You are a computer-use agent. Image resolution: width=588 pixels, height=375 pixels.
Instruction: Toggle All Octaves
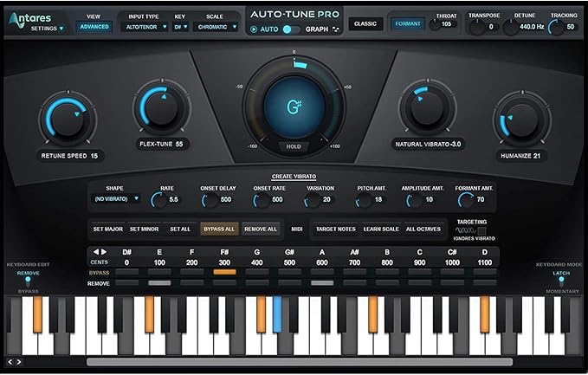click(x=423, y=229)
